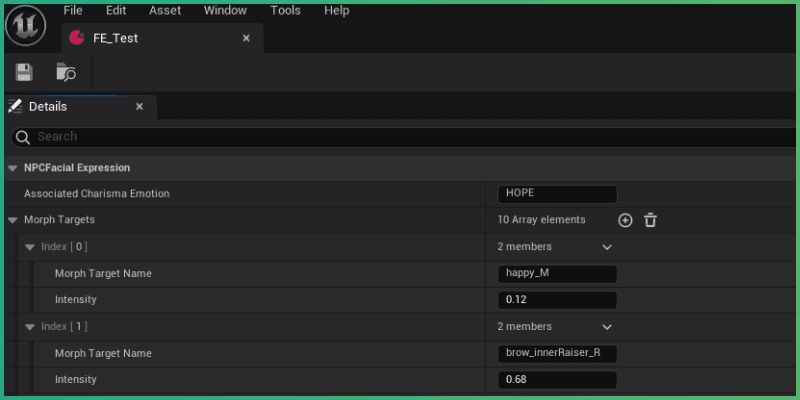Edit the Associated Charisma Emotion HOPE field
Screen dimensions: 800x400
pyautogui.click(x=557, y=194)
